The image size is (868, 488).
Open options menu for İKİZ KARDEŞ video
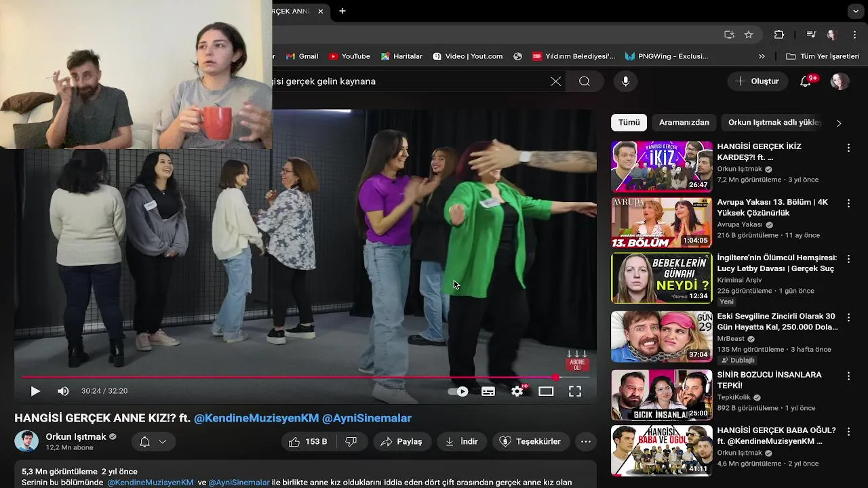pyautogui.click(x=848, y=148)
